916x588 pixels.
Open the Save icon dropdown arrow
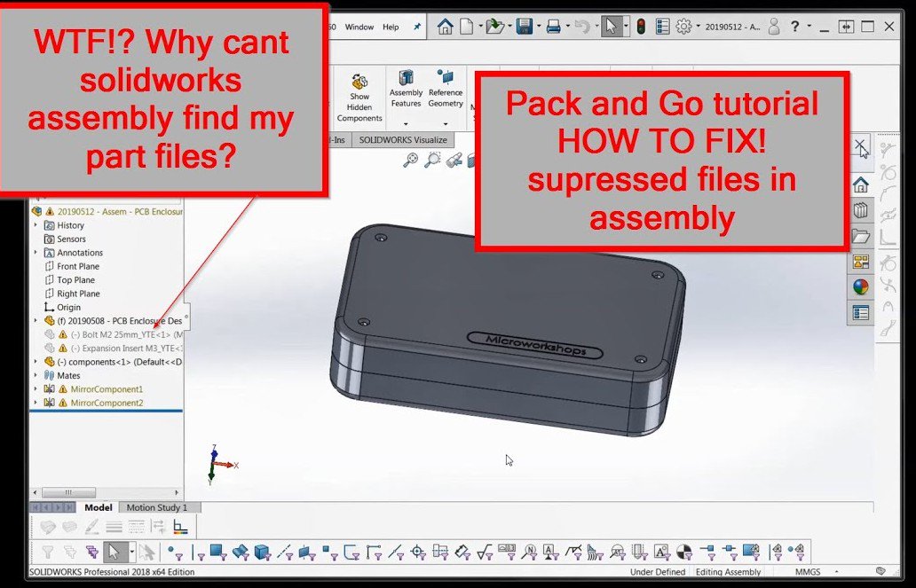(538, 27)
